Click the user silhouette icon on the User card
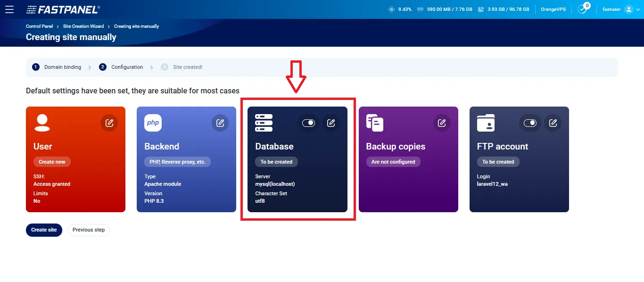This screenshot has height=282, width=644. click(41, 123)
